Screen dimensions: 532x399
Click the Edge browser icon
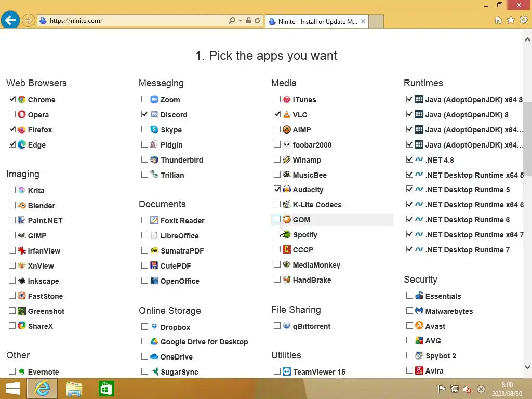22,144
